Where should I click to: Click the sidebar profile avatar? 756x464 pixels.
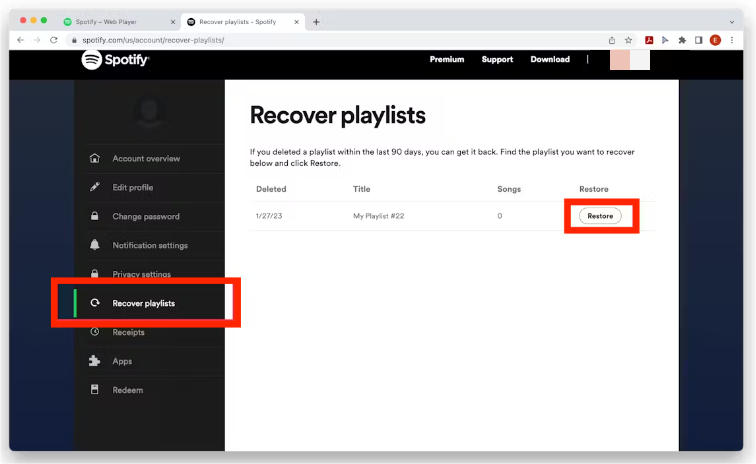pos(149,112)
